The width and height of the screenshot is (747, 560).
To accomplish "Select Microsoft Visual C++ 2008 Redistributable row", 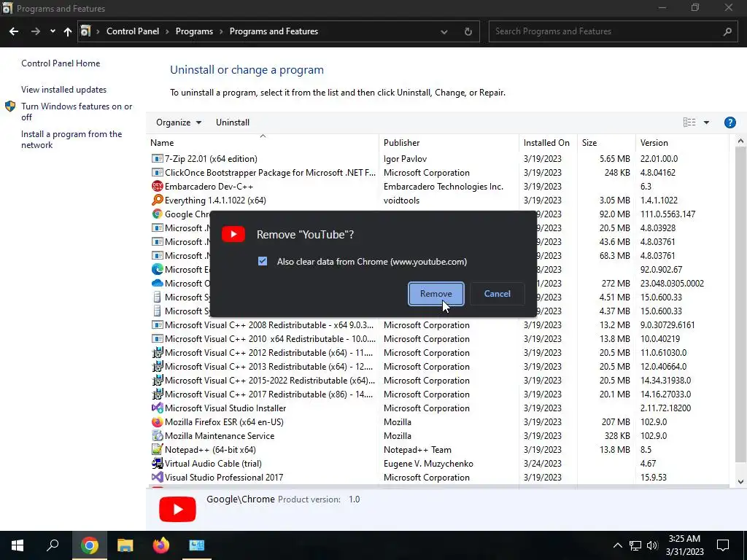I will pos(438,324).
